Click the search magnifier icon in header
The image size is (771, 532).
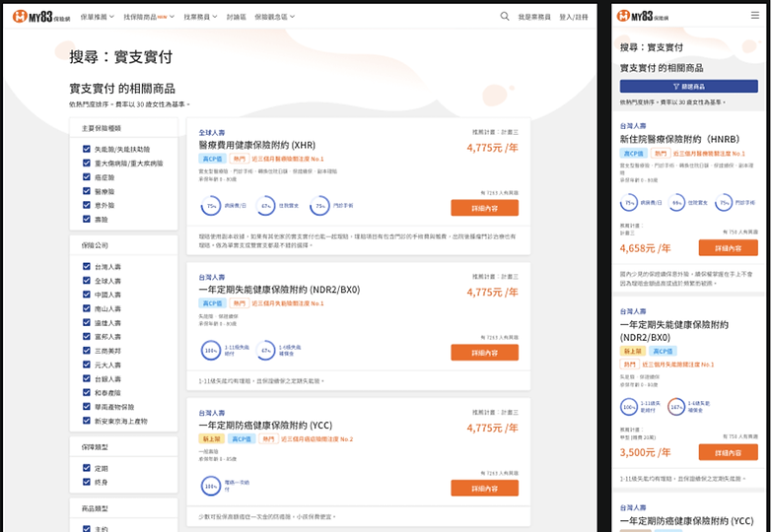pyautogui.click(x=505, y=16)
